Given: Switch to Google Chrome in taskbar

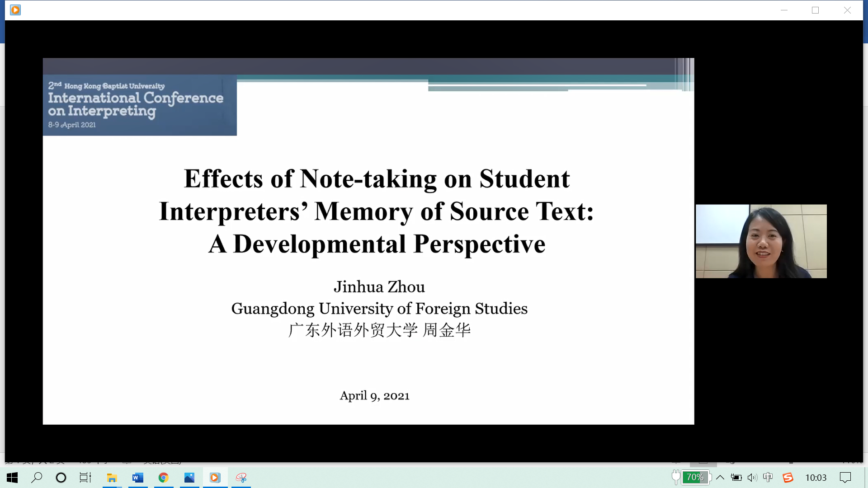Looking at the screenshot, I should 163,478.
